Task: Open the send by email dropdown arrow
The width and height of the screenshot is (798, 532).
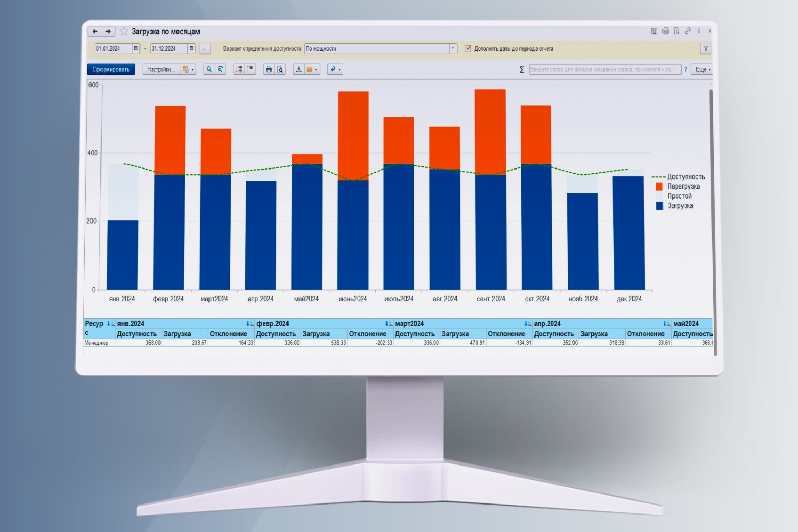Action: (316, 70)
